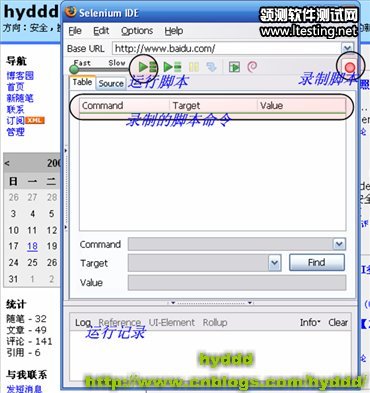Click the collapse grip between editor and log
Screen dimensions: 370x393
tap(211, 303)
